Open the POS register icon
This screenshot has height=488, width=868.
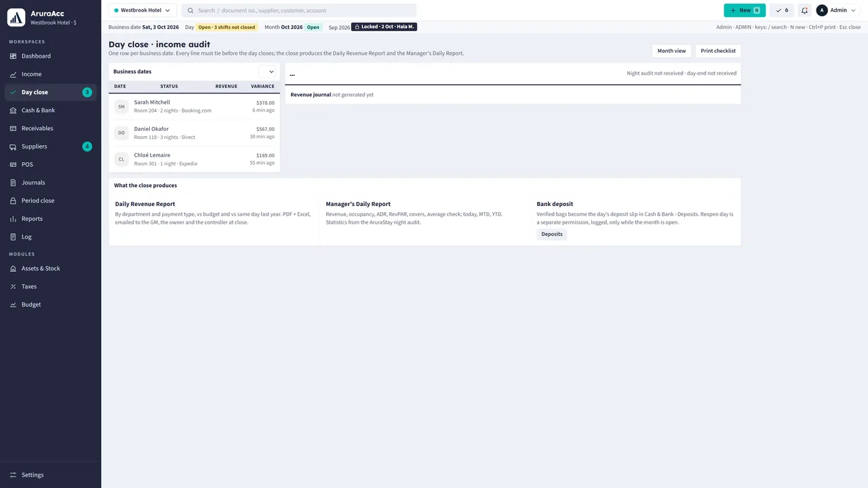[x=14, y=165]
